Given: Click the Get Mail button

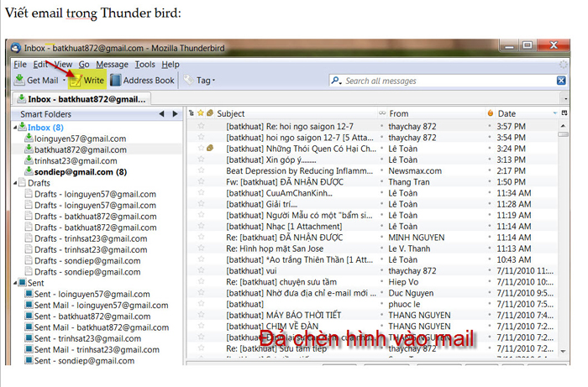Looking at the screenshot, I should point(36,81).
